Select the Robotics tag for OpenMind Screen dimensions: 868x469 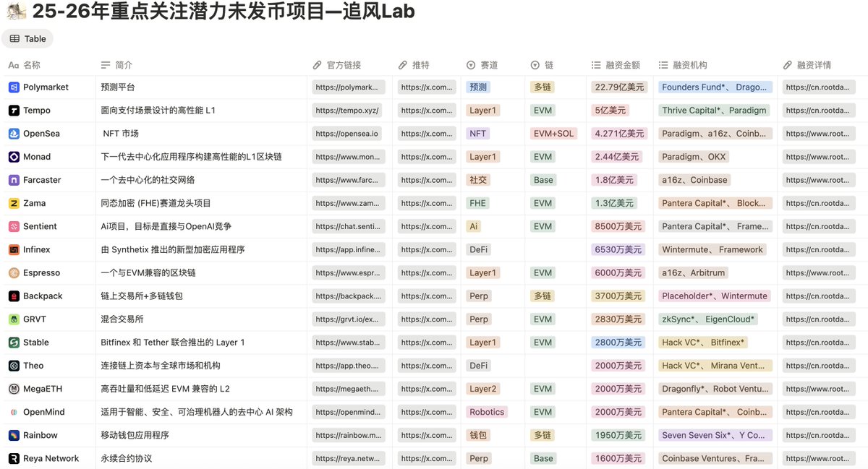tap(487, 412)
